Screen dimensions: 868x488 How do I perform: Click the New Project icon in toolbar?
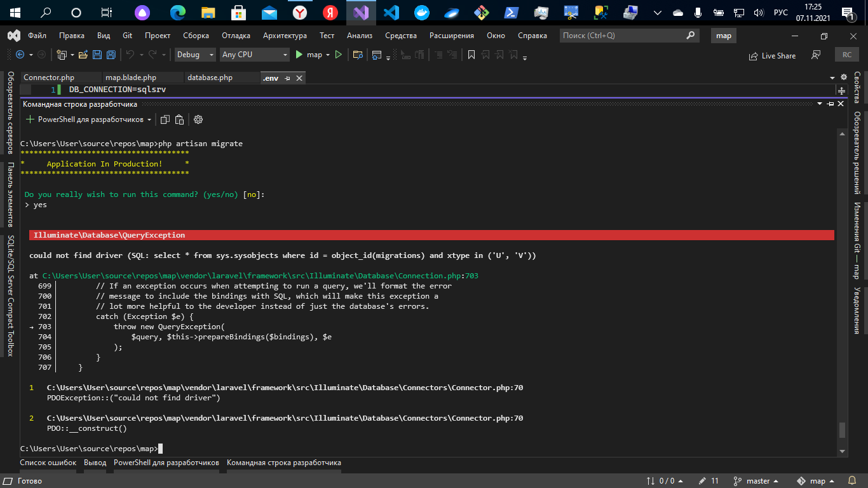tap(62, 55)
